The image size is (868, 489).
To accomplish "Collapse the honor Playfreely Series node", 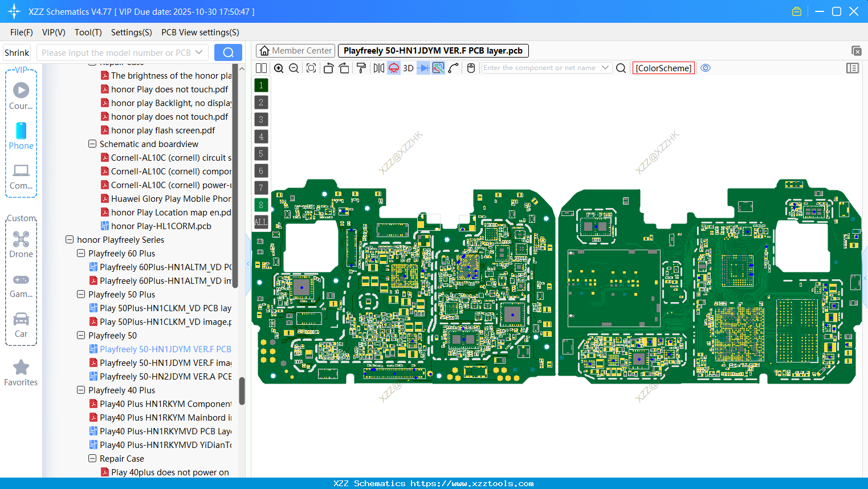I will 70,240.
